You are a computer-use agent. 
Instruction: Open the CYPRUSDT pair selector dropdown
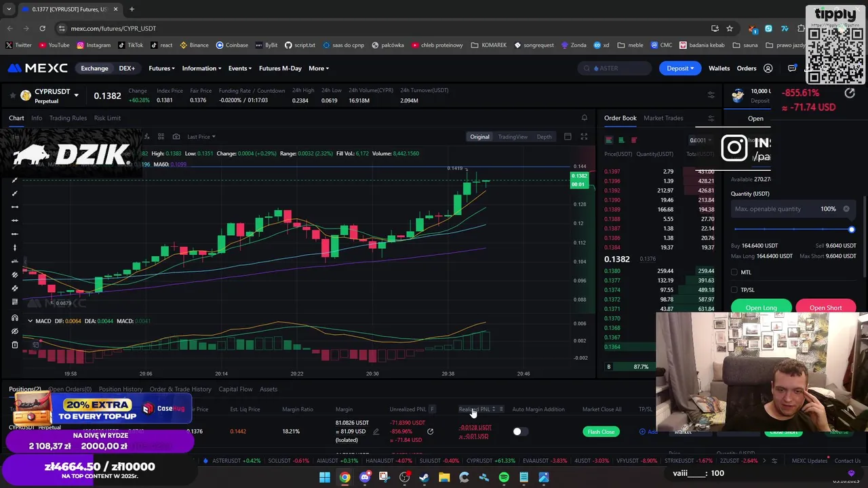point(76,96)
